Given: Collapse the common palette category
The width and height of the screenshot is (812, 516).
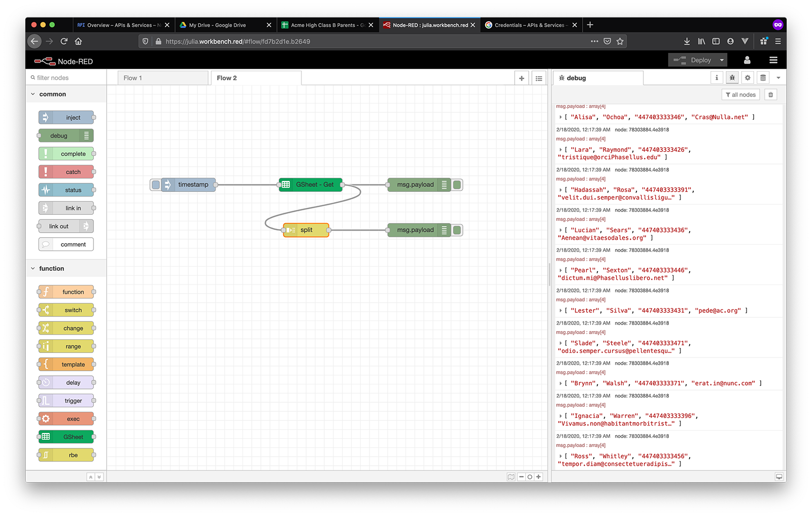Looking at the screenshot, I should (33, 94).
